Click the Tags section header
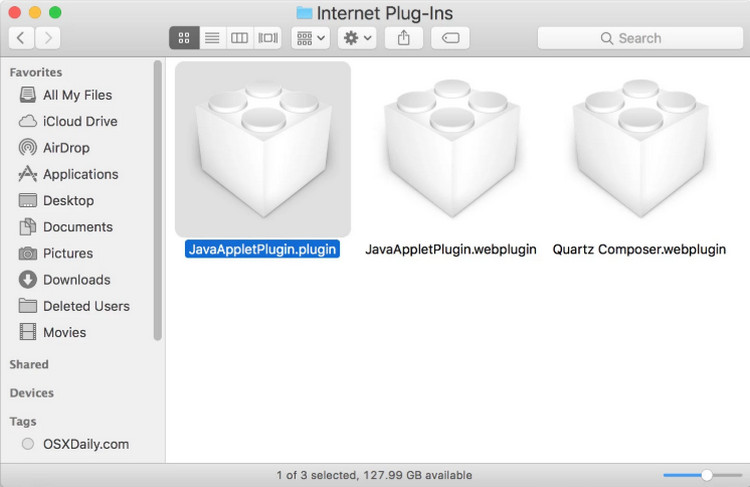This screenshot has height=487, width=750. point(23,422)
